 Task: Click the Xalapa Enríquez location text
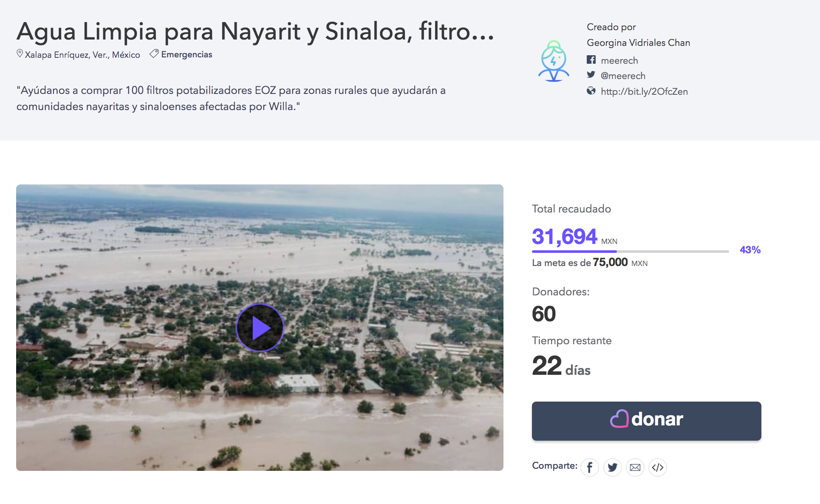pos(82,55)
